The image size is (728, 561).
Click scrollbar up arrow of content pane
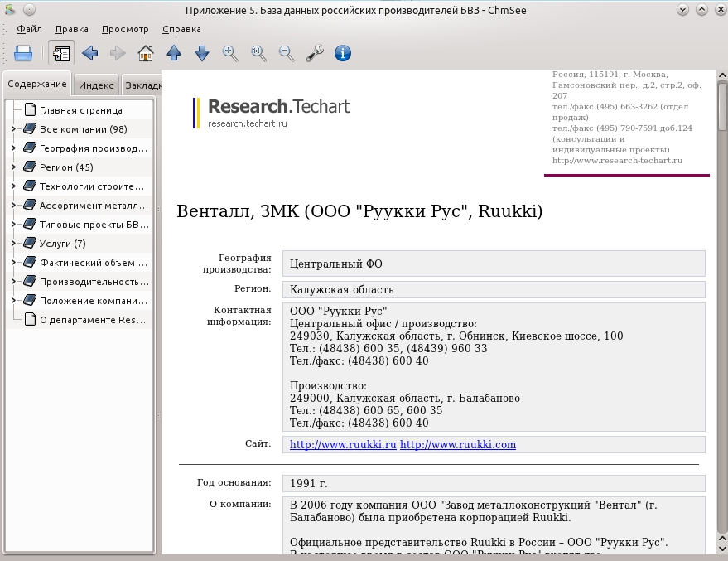click(722, 75)
